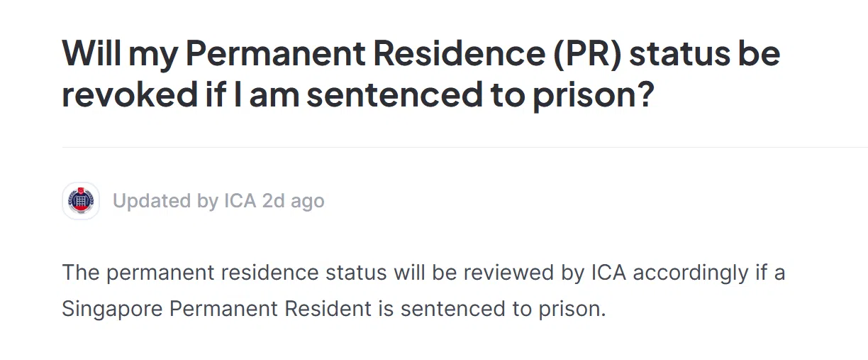Click the ICA crest logo icon
This screenshot has width=868, height=360.
tap(80, 201)
